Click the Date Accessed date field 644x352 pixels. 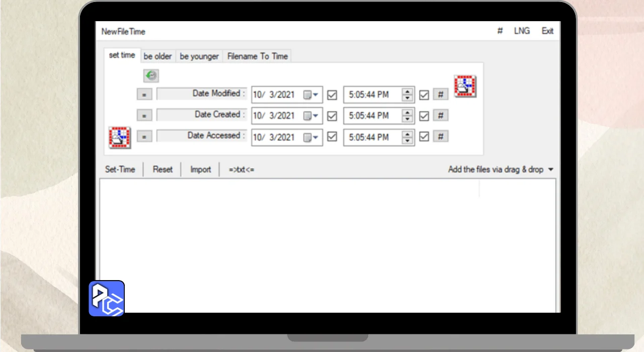(x=287, y=137)
